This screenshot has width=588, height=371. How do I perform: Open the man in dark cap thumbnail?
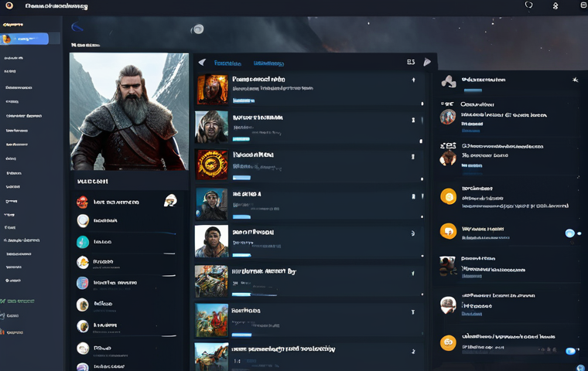coord(211,241)
